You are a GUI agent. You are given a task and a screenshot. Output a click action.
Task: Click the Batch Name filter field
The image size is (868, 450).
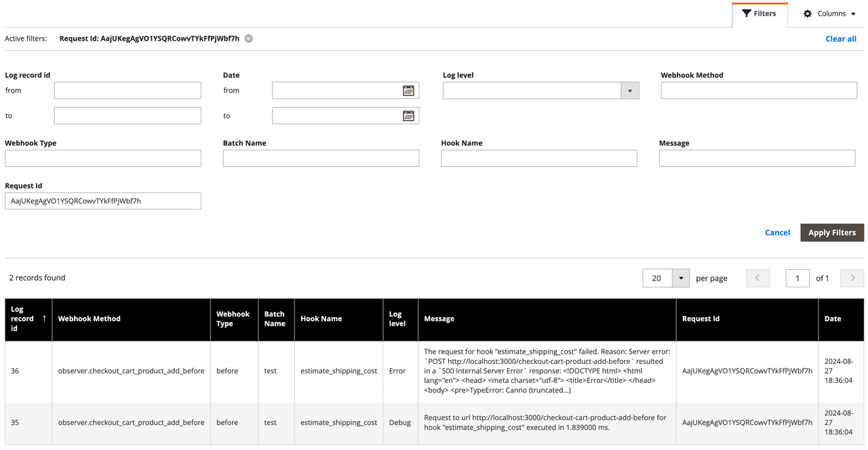(321, 158)
